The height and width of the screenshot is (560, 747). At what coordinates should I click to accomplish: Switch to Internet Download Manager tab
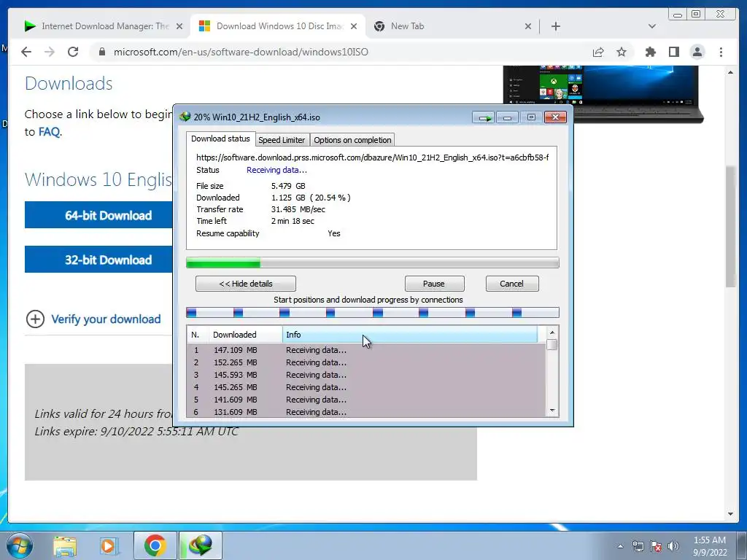[102, 26]
